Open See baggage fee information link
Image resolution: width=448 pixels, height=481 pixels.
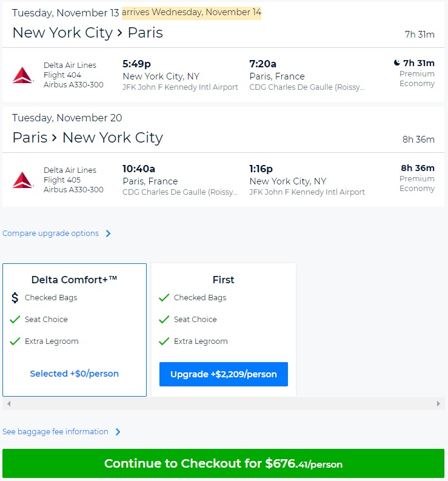click(55, 432)
